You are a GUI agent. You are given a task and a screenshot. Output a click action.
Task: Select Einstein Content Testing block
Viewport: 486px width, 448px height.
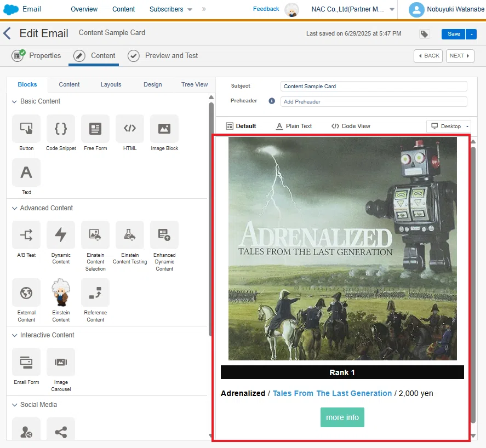tap(130, 235)
